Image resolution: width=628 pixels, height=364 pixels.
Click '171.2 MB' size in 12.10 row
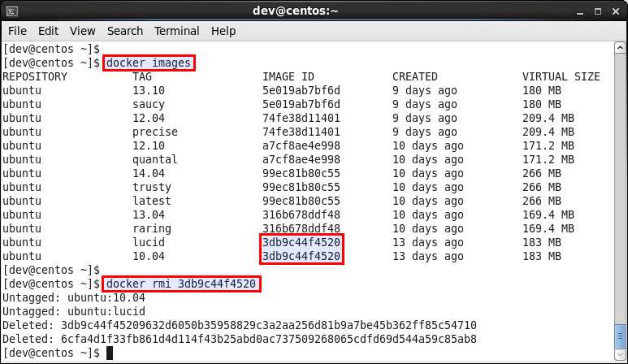tap(548, 145)
